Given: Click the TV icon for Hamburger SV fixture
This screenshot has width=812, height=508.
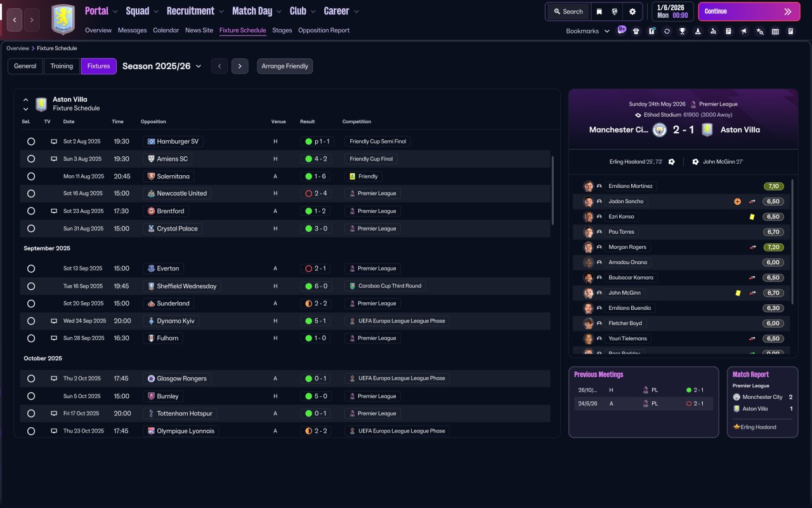Looking at the screenshot, I should click(54, 142).
